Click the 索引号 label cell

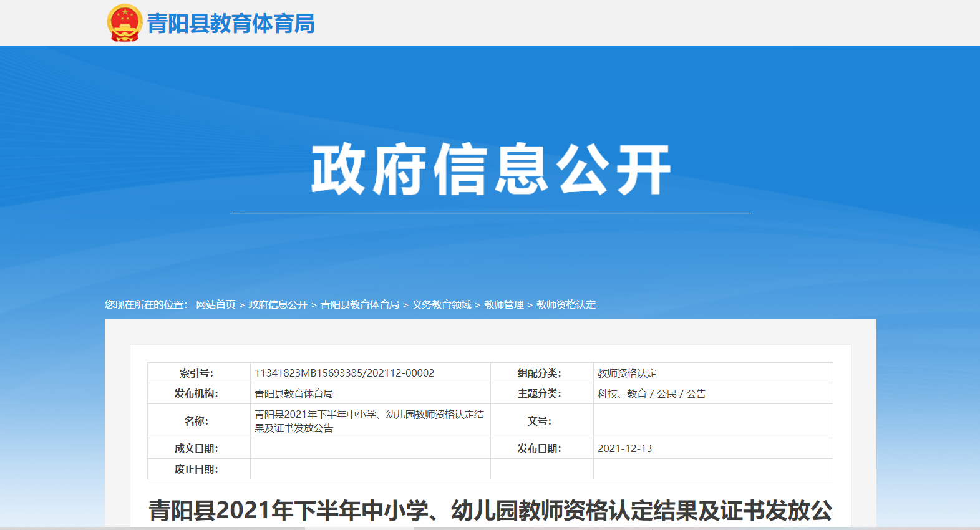[x=196, y=373]
